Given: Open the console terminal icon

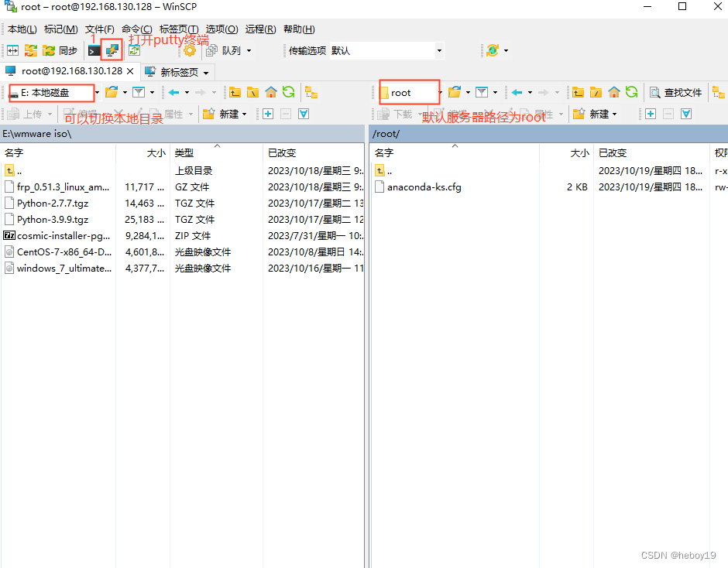Looking at the screenshot, I should click(94, 50).
